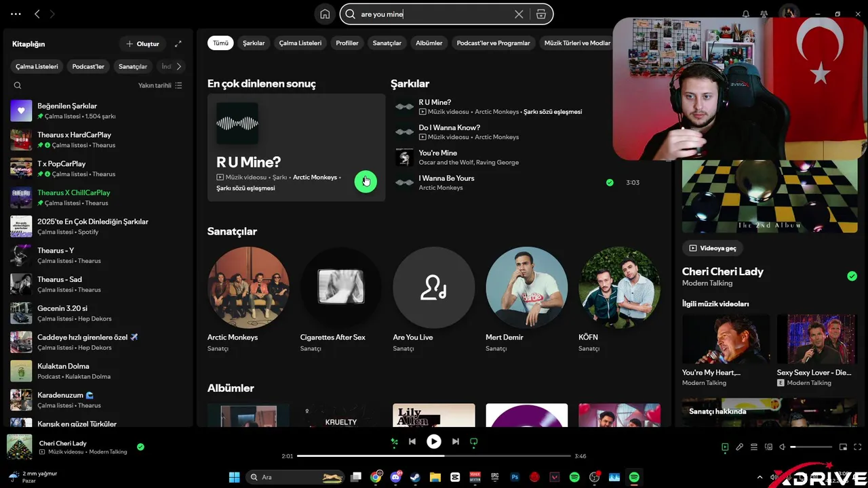
Task: Toggle the saved checkmark beside Cheri Cheri Lady title
Action: click(x=852, y=276)
